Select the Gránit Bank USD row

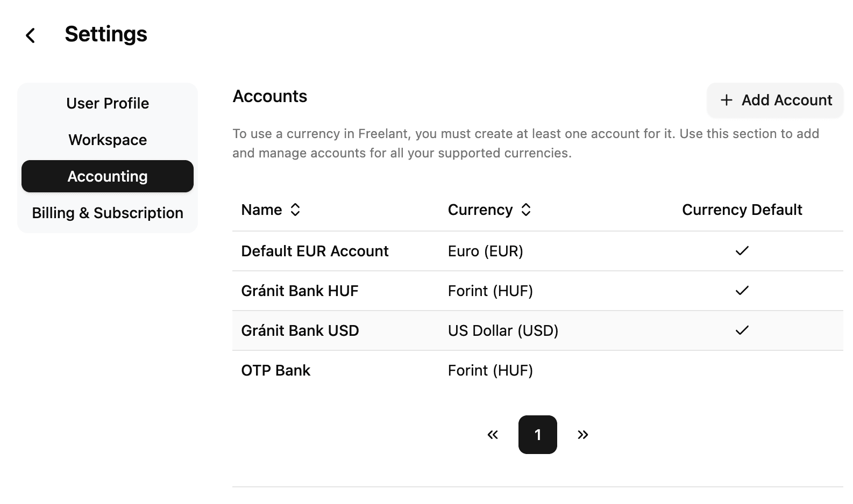[x=301, y=330]
